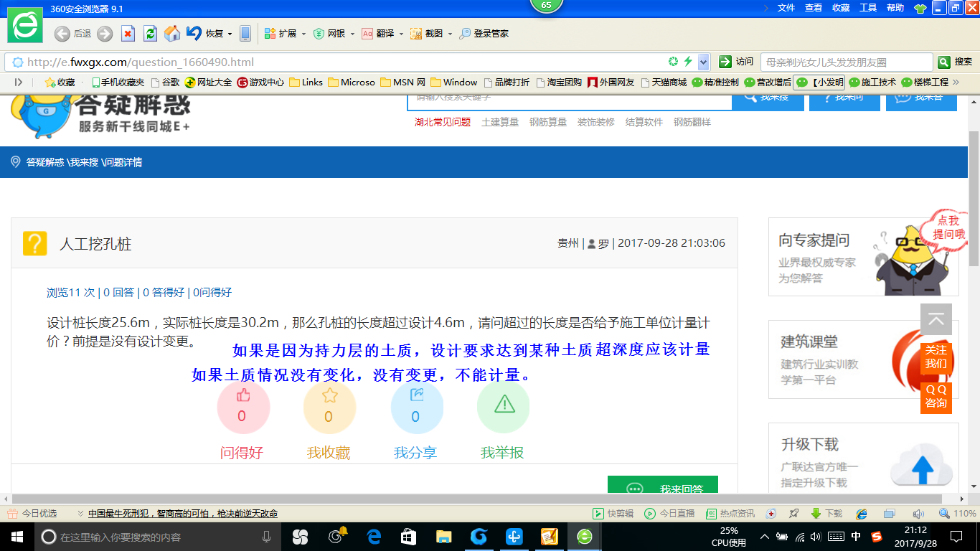This screenshot has width=980, height=551.
Task: Click the orange QQ咨询 button
Action: (936, 397)
